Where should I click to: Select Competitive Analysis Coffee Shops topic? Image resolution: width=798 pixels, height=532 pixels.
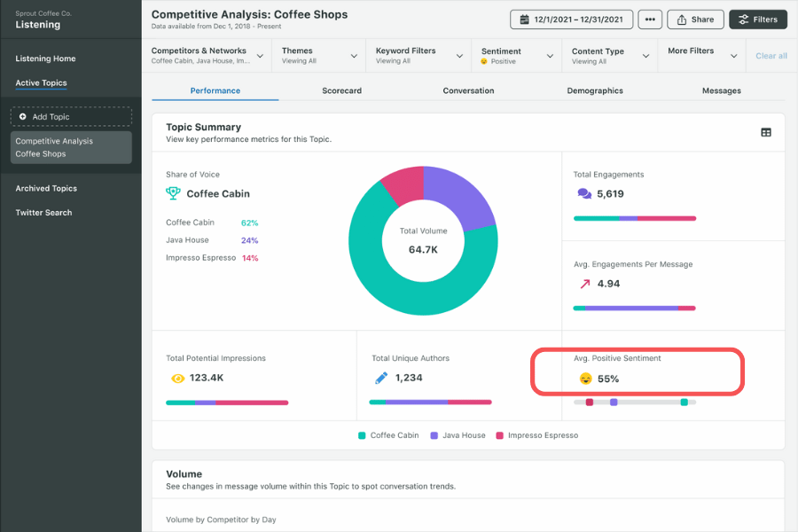(x=71, y=148)
